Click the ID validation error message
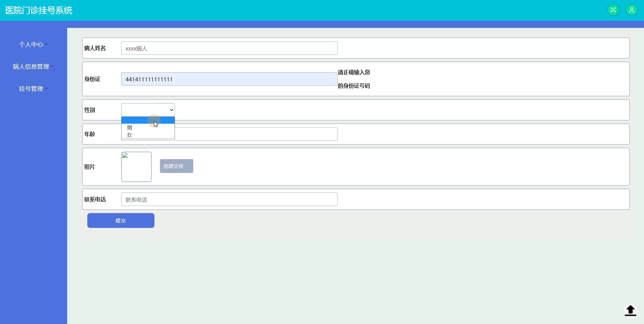 pos(354,79)
